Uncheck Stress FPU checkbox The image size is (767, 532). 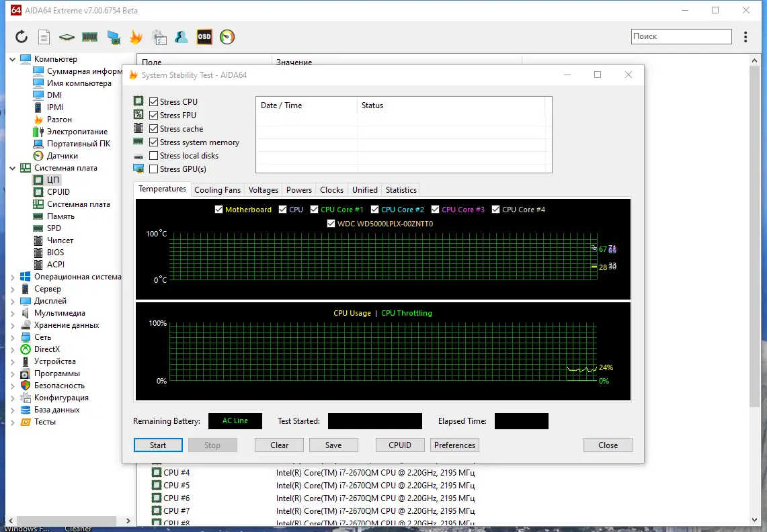click(153, 116)
